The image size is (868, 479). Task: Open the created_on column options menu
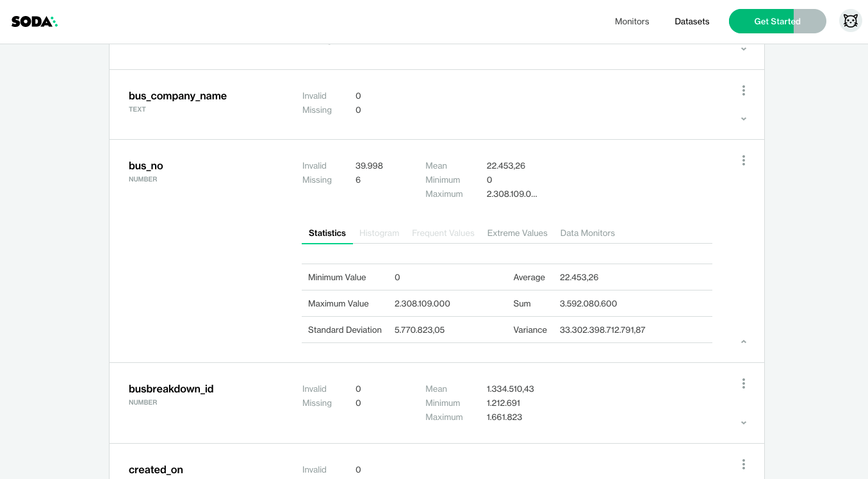743,464
